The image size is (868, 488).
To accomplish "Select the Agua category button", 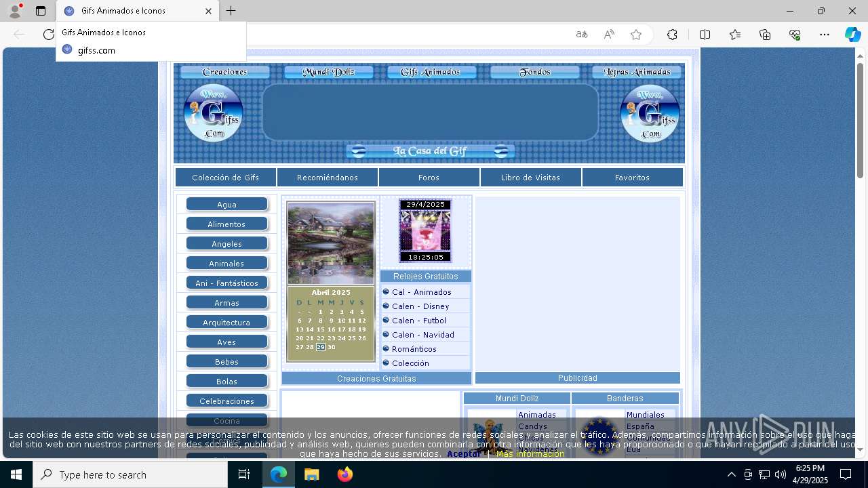I will click(226, 205).
